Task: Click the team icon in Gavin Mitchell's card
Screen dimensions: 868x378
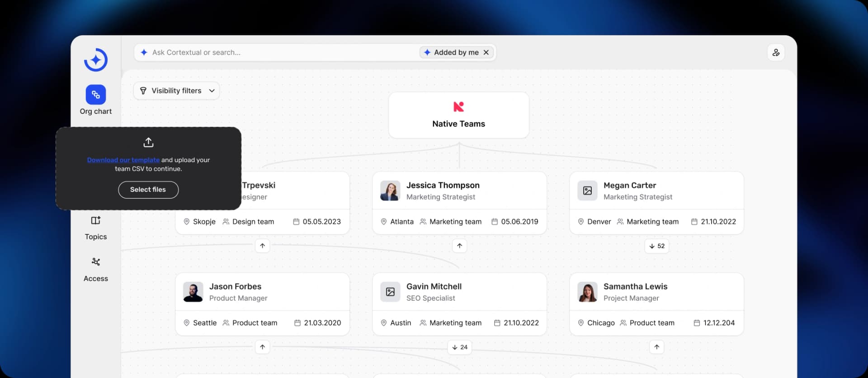Action: coord(423,323)
